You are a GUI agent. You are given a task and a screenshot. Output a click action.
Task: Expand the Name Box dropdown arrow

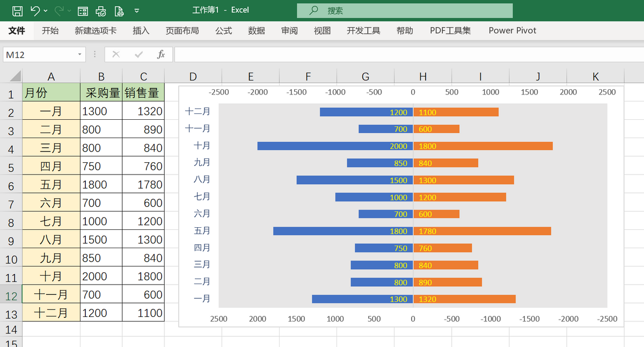(x=80, y=54)
